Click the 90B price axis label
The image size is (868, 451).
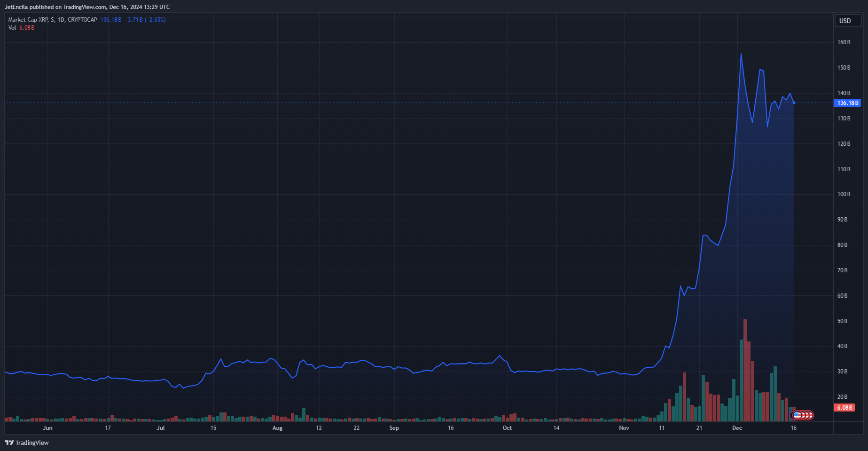click(843, 220)
